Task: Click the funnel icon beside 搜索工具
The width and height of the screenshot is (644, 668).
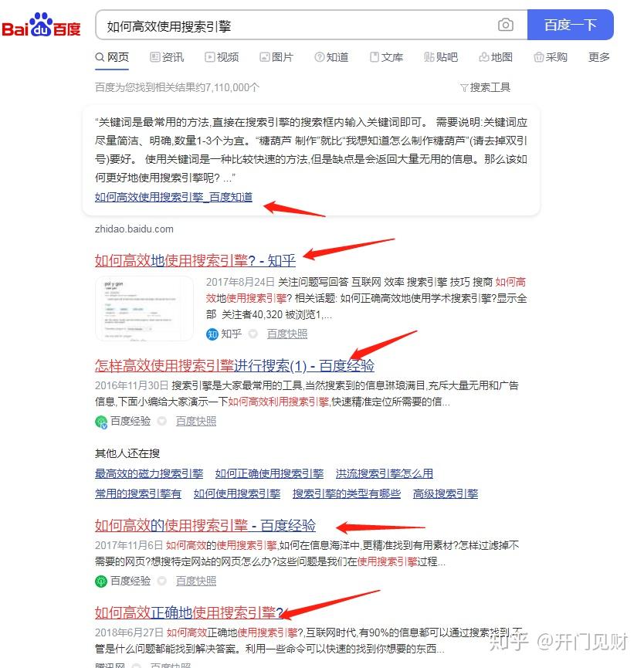Action: (464, 88)
